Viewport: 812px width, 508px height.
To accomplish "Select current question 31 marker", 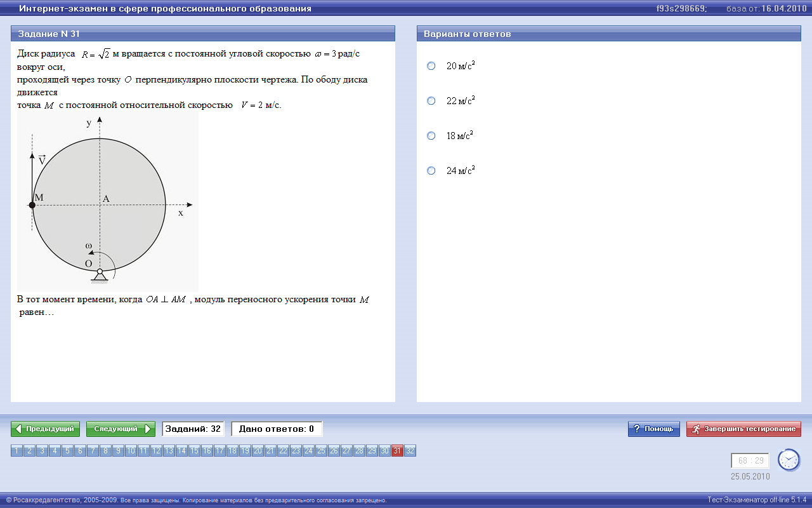I will coord(398,451).
